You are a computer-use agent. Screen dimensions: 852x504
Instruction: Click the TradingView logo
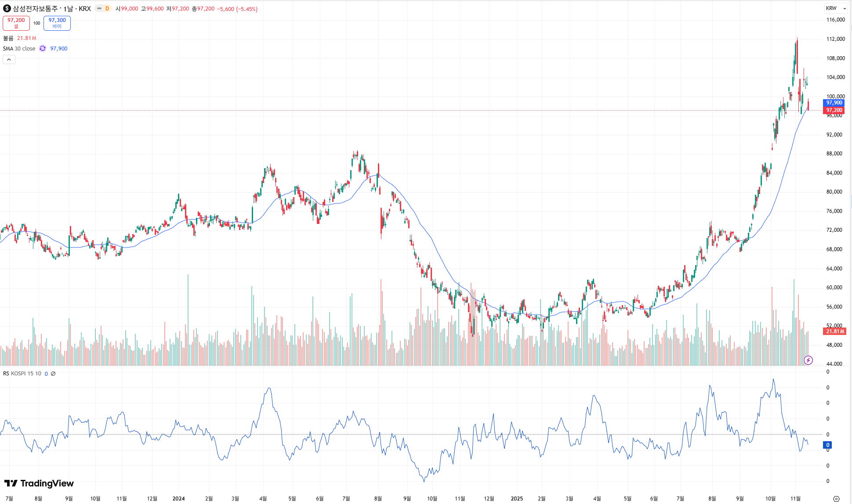tap(39, 483)
